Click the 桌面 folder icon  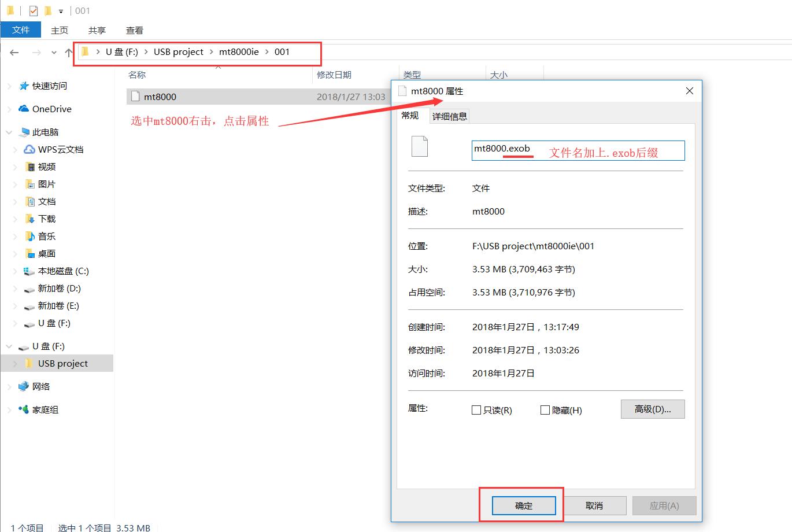pyautogui.click(x=30, y=253)
